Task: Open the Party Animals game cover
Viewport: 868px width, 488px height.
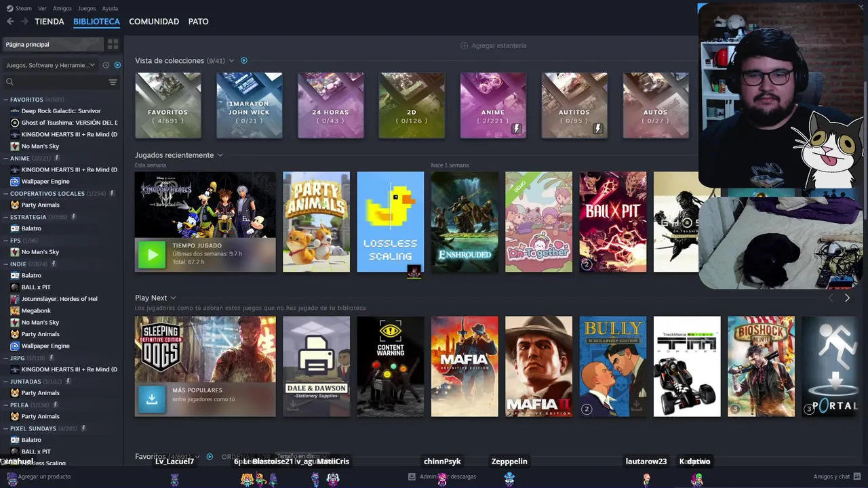Action: (x=316, y=222)
